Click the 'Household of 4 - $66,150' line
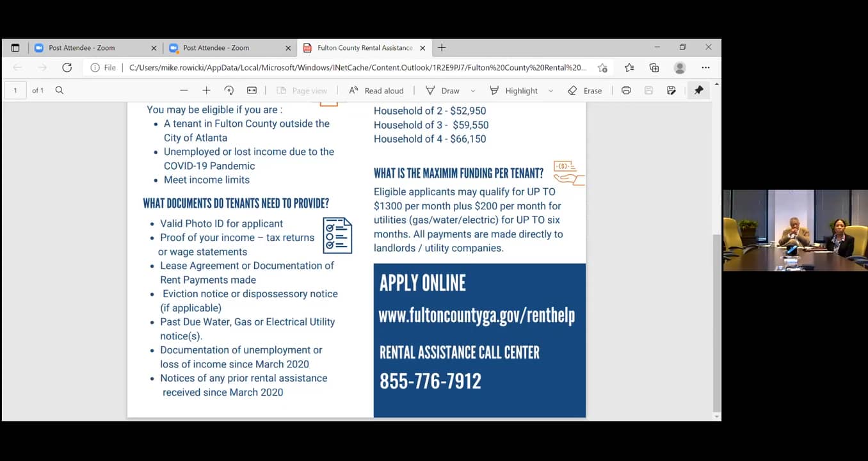 (x=430, y=139)
